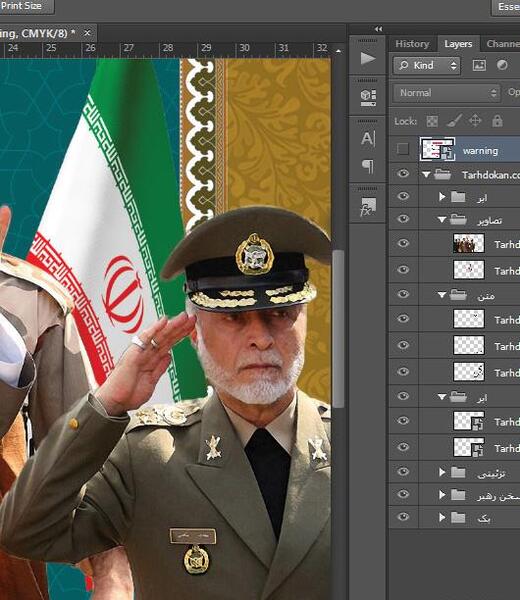Hide the متن group
This screenshot has height=600, width=520.
click(x=403, y=294)
